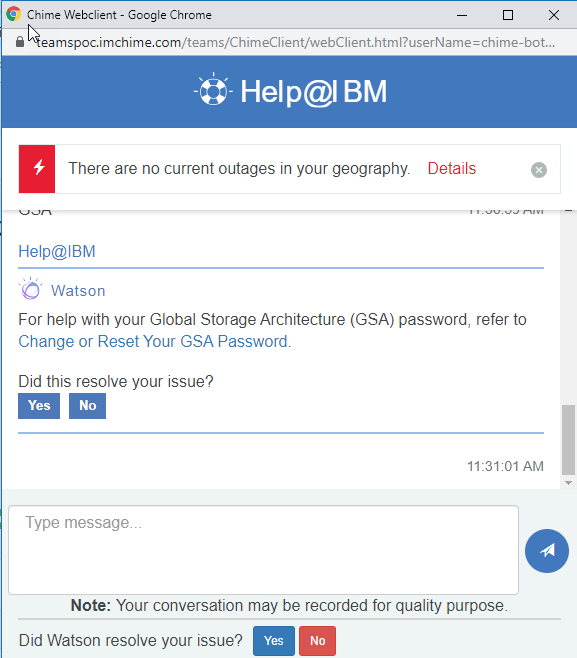577x658 pixels.
Task: Click the Help@IBM sender name in chat
Action: (57, 251)
